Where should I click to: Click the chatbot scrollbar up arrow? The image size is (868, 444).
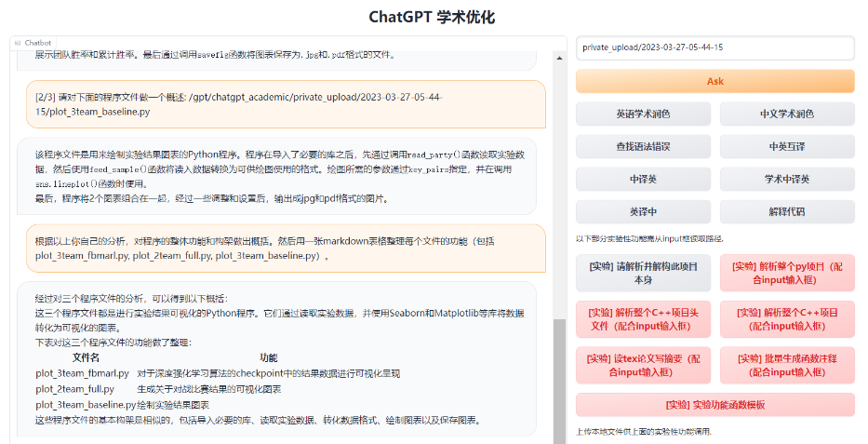coord(559,58)
